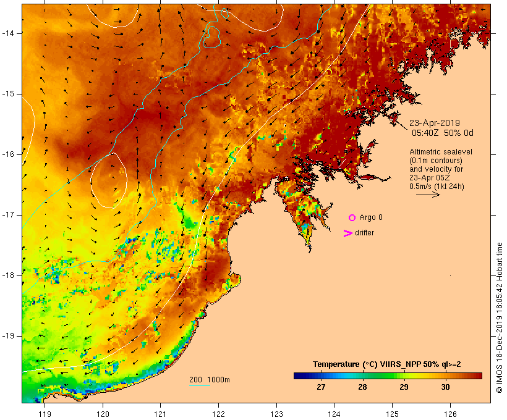The image size is (507, 420).
Task: Click the colorbar tick label 28
Action: pos(362,387)
